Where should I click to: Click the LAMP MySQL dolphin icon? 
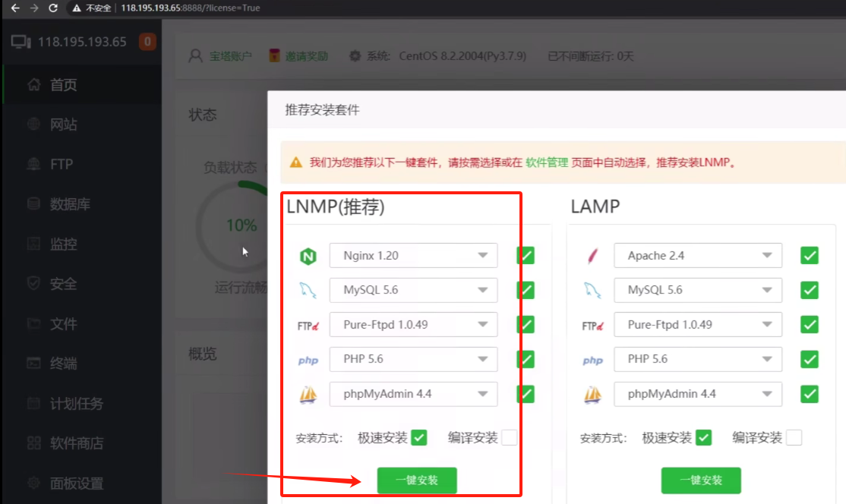click(592, 290)
